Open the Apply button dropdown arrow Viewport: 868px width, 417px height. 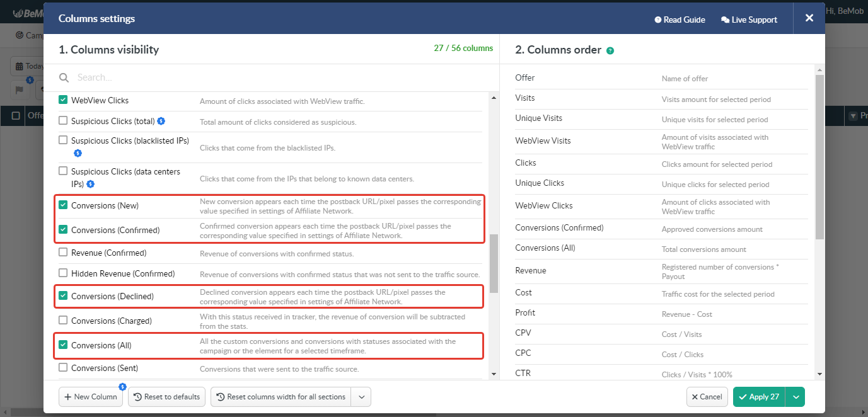coord(796,397)
